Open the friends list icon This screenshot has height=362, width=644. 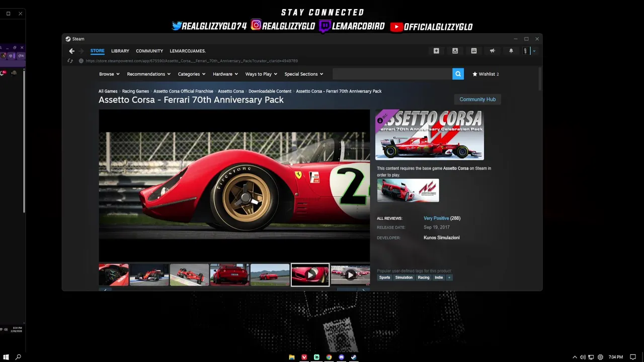tap(474, 51)
